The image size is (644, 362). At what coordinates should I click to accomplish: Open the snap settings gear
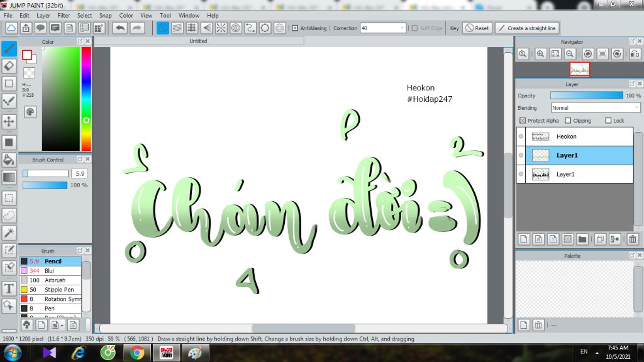280,28
